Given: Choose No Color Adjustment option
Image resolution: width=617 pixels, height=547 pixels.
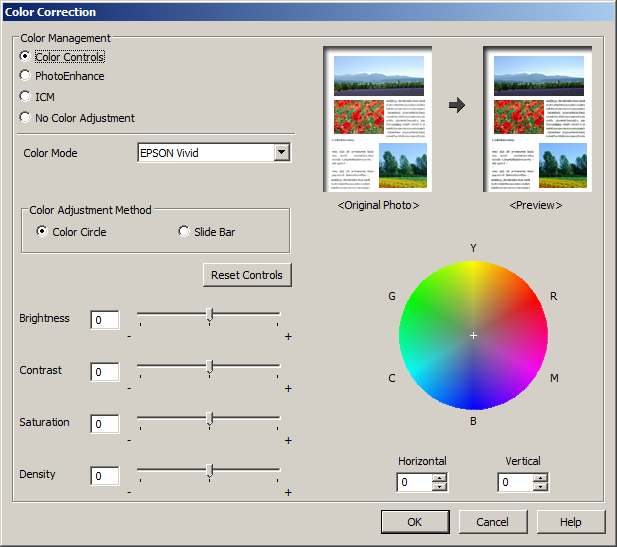Looking at the screenshot, I should [25, 118].
